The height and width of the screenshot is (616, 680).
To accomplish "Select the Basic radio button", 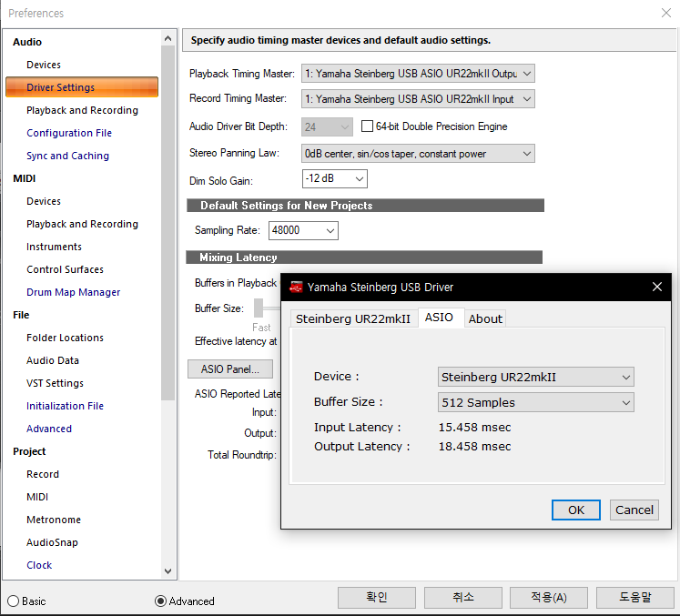I will tap(14, 601).
